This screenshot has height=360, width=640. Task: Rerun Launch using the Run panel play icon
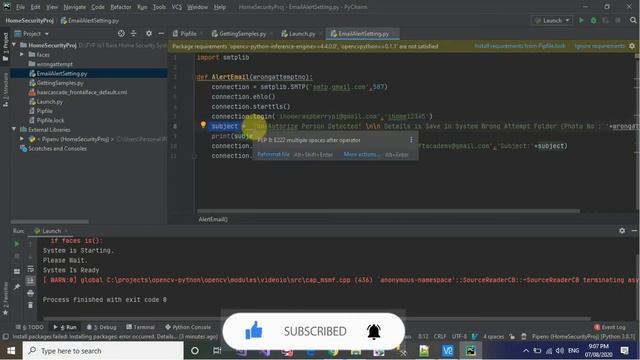coord(17,244)
